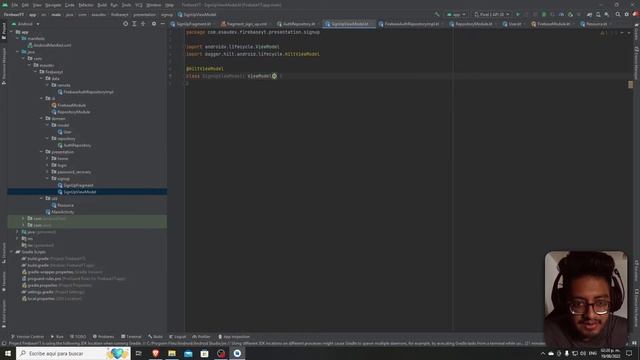Select SignUpFragment in project tree
Screen dimensions: 640x360
78,185
